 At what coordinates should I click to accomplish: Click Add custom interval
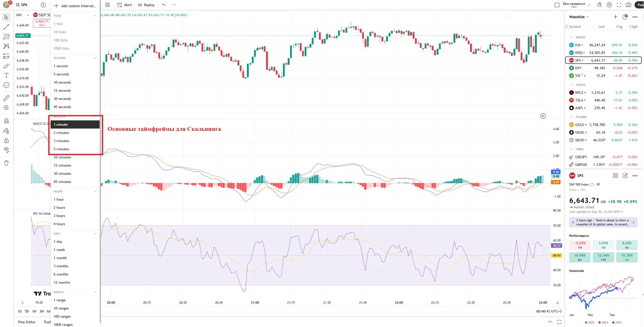[75, 6]
